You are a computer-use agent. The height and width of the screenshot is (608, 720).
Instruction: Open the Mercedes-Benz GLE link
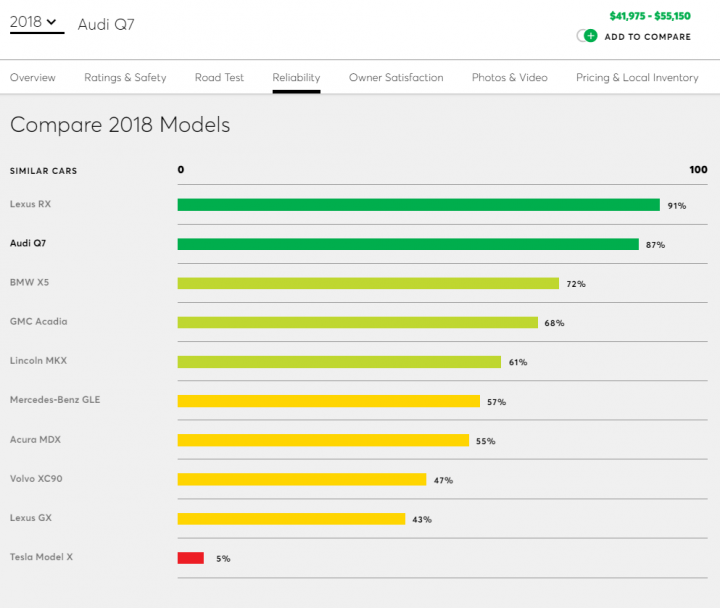(x=55, y=400)
